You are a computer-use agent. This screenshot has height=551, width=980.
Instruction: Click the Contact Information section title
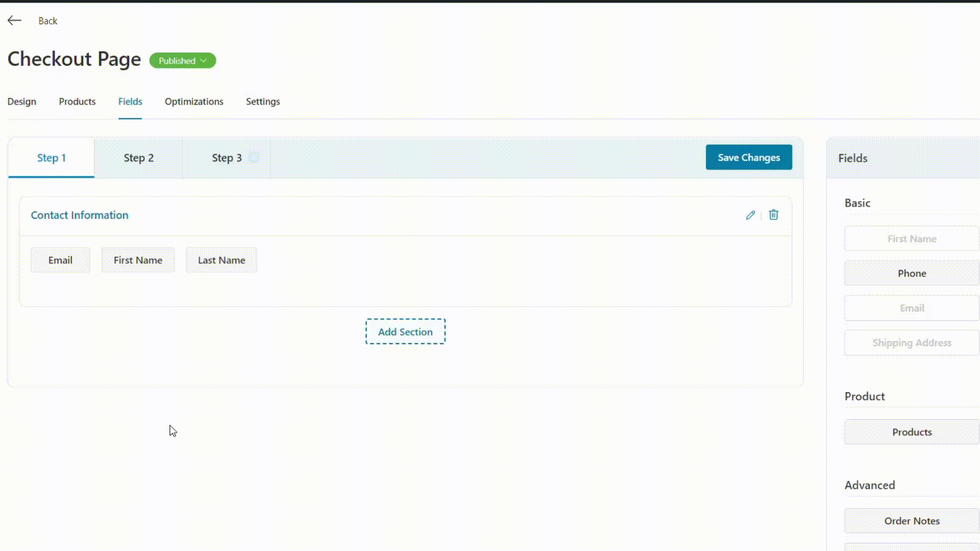click(80, 215)
